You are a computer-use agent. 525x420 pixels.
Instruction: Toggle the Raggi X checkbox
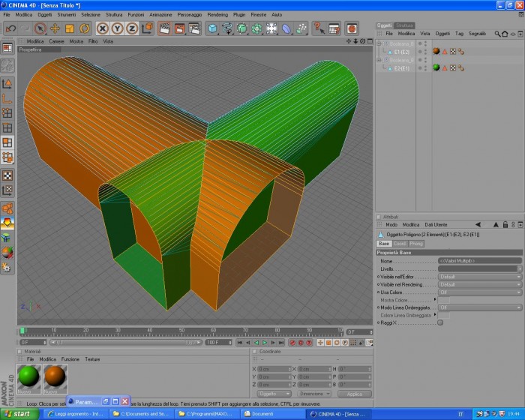pos(440,322)
